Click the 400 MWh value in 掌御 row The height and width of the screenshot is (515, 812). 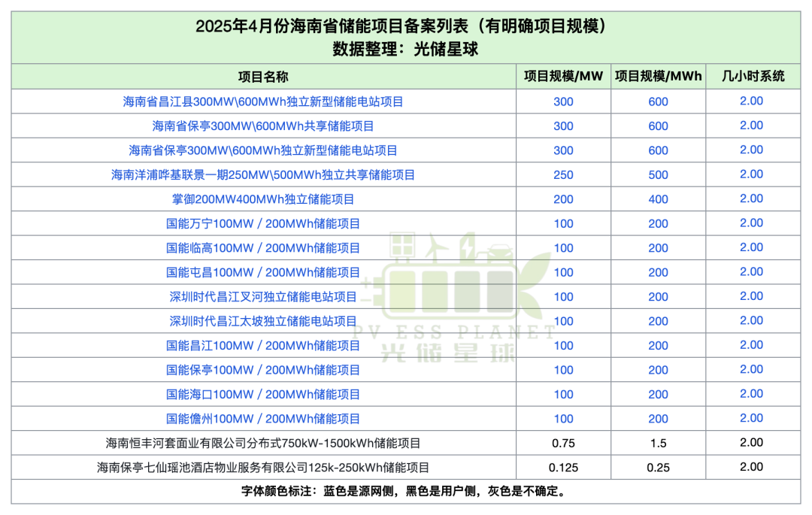[x=658, y=198]
